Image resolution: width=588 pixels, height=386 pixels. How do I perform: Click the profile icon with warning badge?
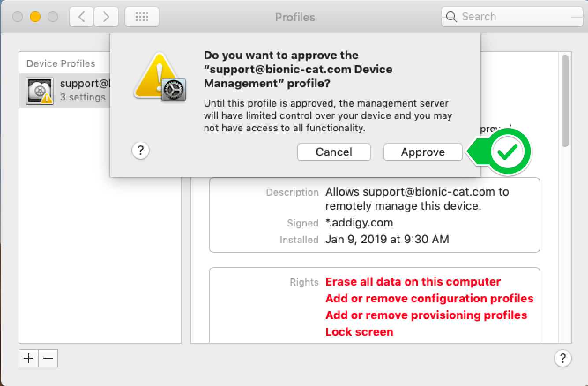click(x=40, y=91)
